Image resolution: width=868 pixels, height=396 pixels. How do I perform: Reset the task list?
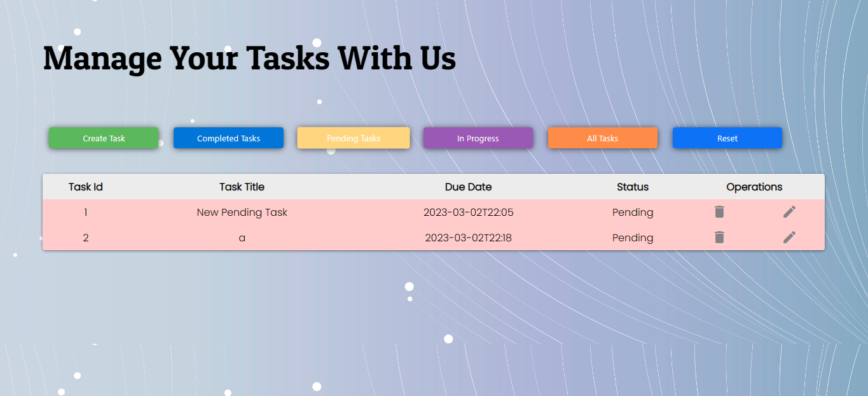[727, 138]
